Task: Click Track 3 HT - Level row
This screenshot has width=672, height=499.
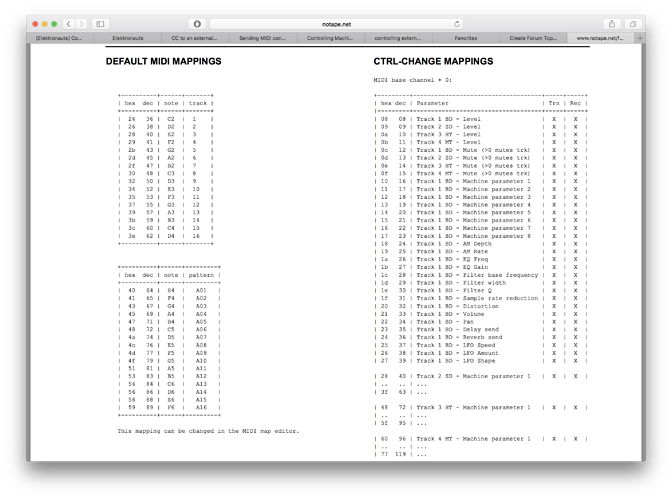Action: (481, 135)
